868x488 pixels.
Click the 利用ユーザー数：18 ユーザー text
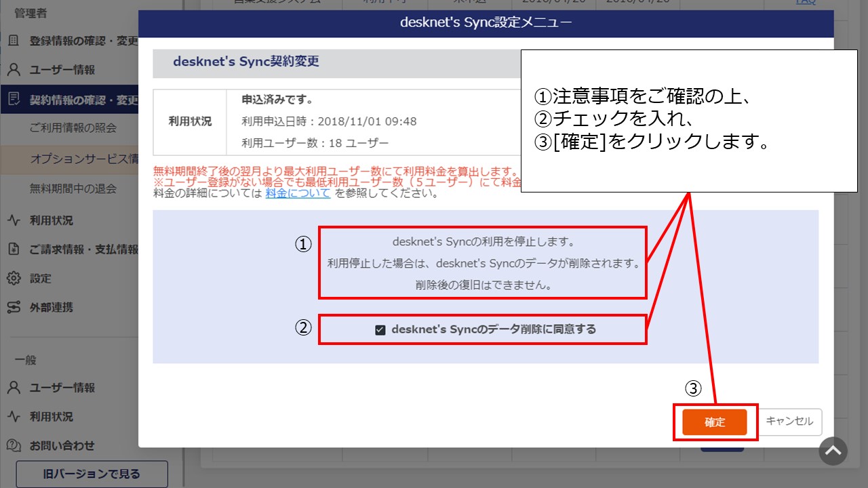(x=315, y=143)
